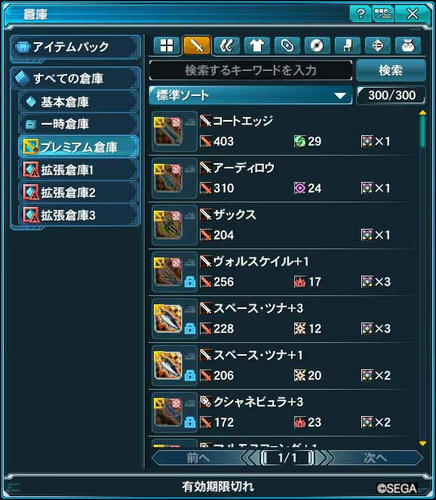Toggle the lock icon on クシャネビュラ+3
The image size is (436, 500).
click(190, 423)
